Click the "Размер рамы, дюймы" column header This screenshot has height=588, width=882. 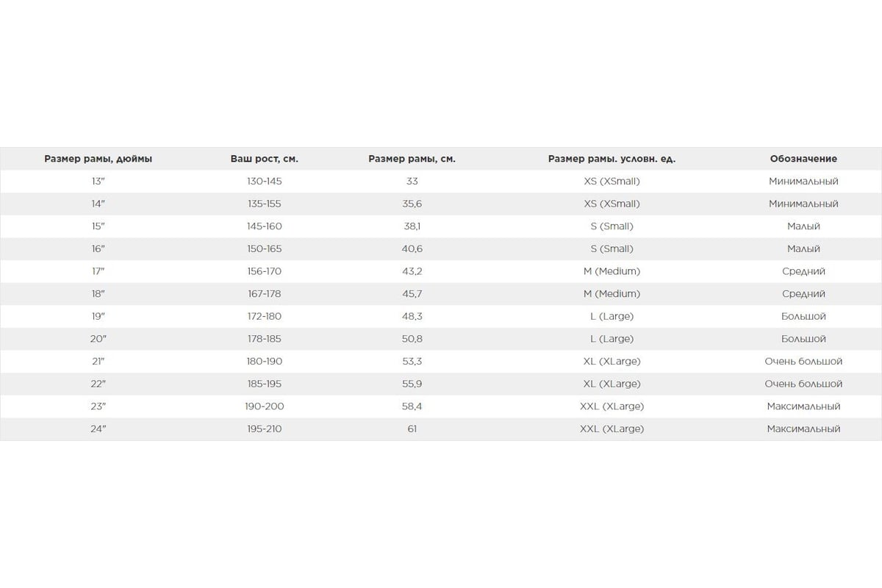(x=98, y=159)
